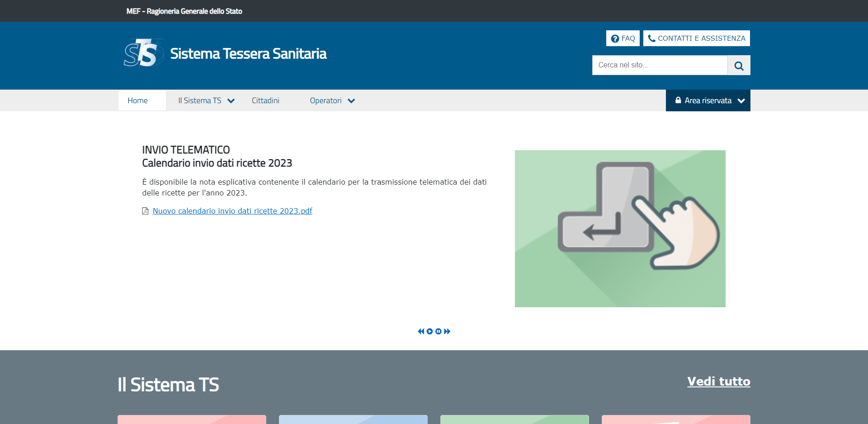Open Nuovo calendario invio dati ricette PDF
The height and width of the screenshot is (424, 868).
click(x=232, y=211)
